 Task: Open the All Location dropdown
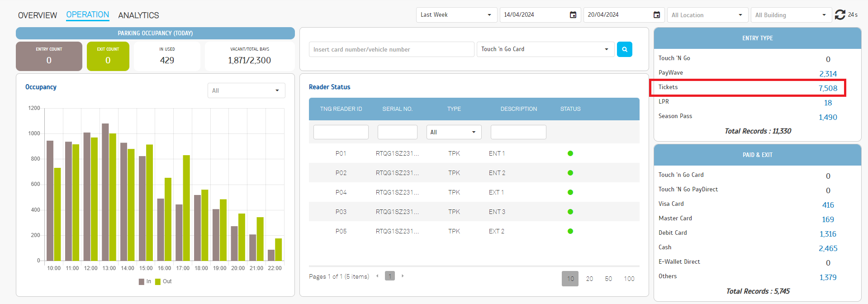[x=707, y=15]
